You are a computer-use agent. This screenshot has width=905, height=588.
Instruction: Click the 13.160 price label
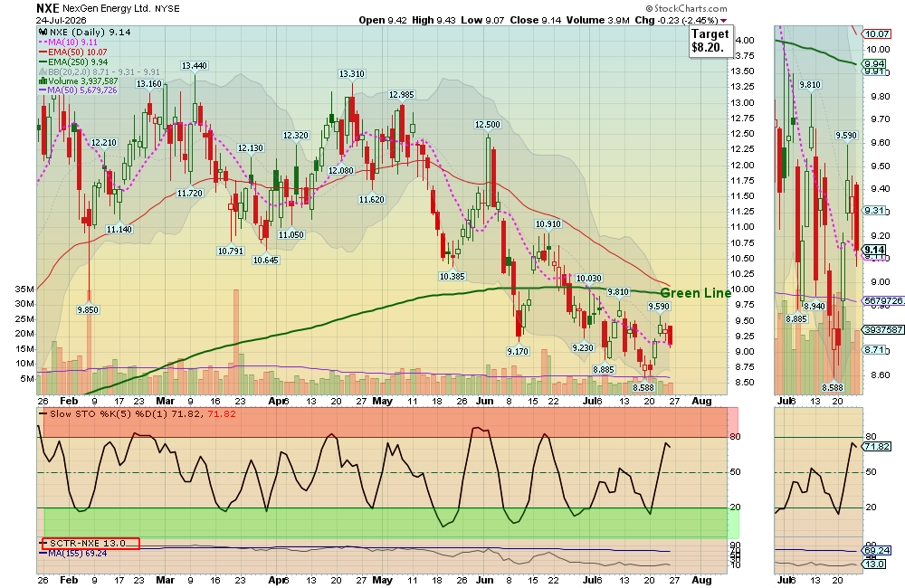click(149, 83)
